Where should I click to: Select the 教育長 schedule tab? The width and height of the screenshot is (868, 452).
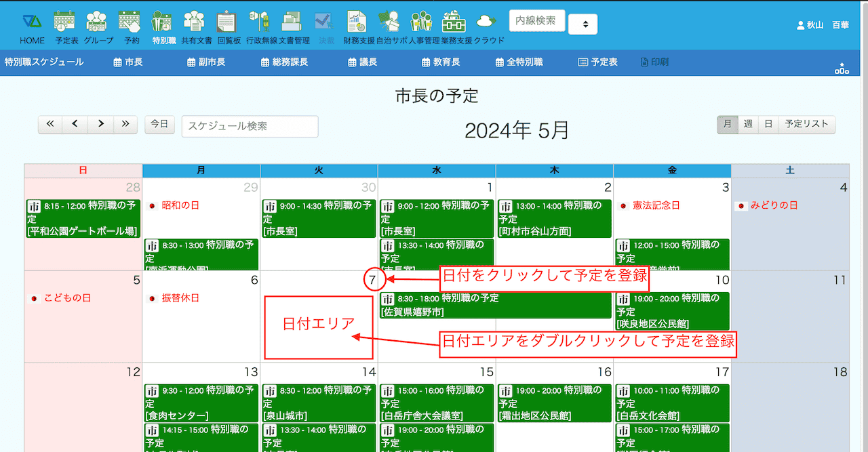point(441,62)
